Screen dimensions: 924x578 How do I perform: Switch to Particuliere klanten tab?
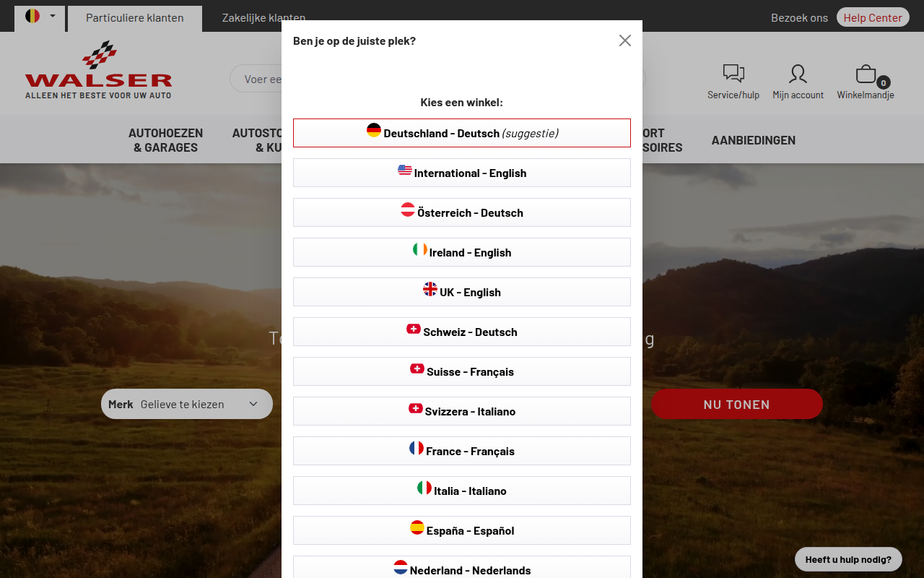[135, 18]
